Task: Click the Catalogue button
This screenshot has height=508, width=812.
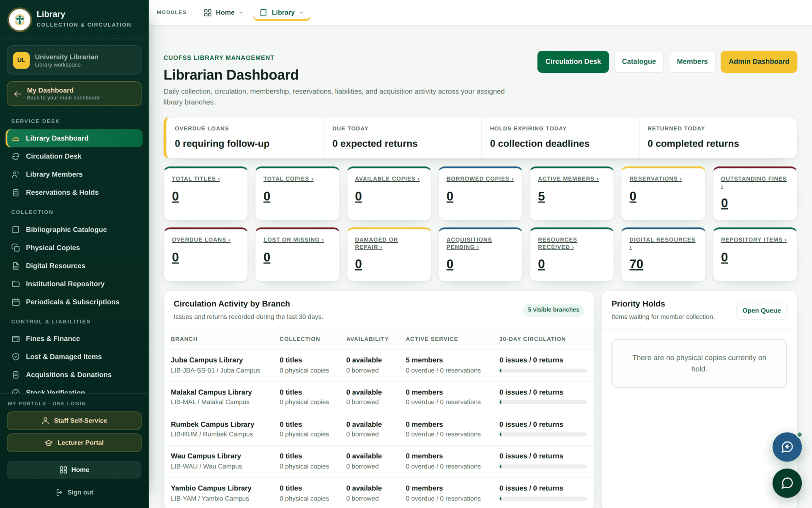Action: pos(639,62)
